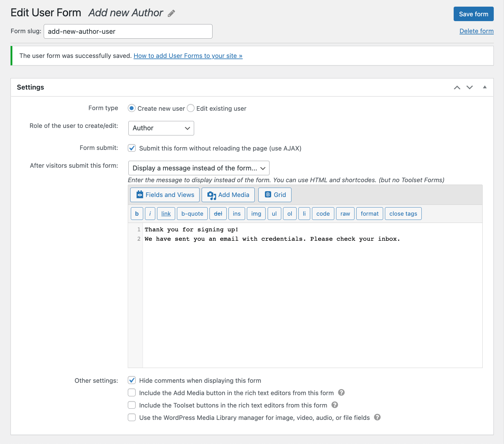
Task: Click the li quicktag button
Action: pyautogui.click(x=304, y=214)
